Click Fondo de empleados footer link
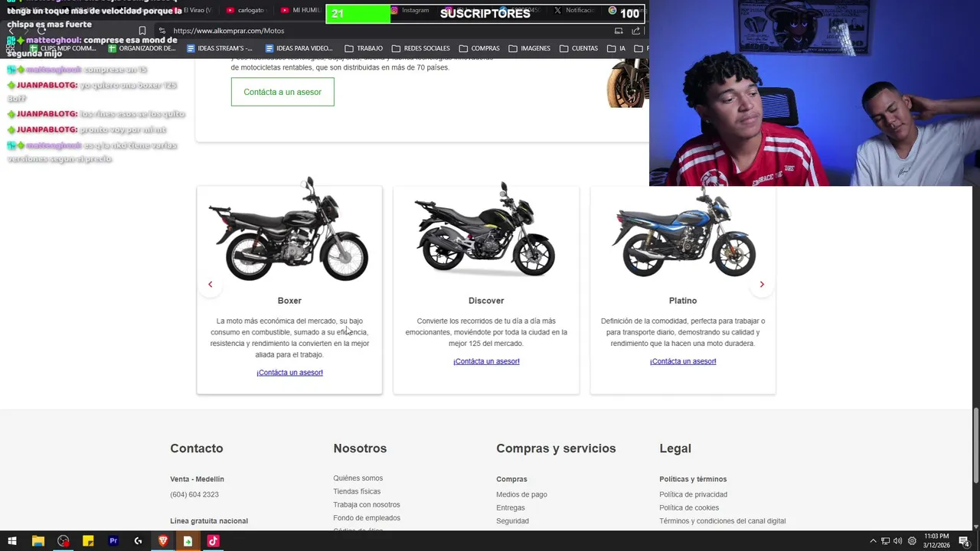 click(x=367, y=518)
